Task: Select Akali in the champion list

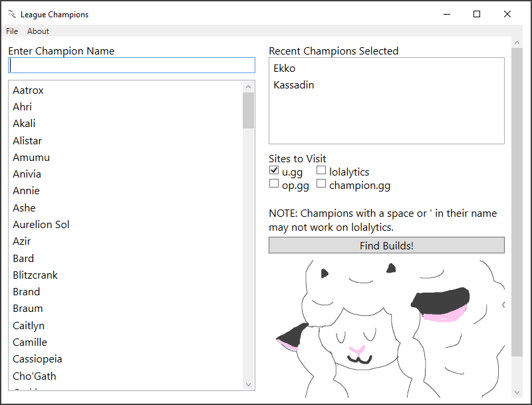Action: (126, 124)
